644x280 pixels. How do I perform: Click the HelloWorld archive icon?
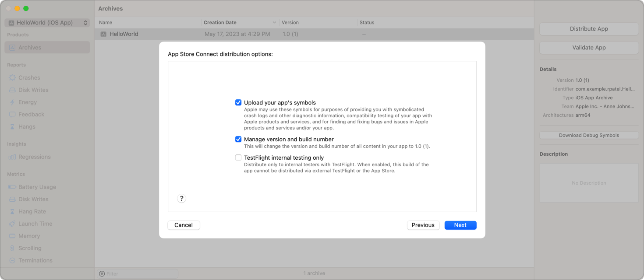tap(103, 34)
